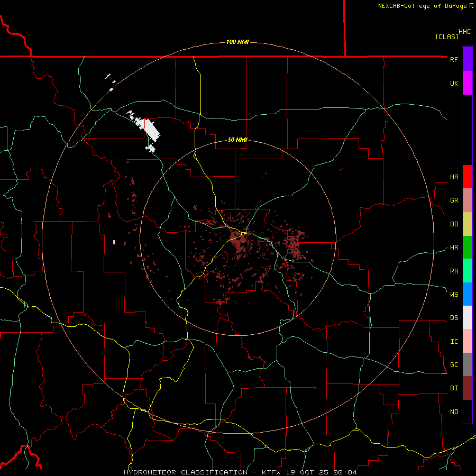476x476 pixels.
Task: Click the GC legend label
Action: [454, 364]
